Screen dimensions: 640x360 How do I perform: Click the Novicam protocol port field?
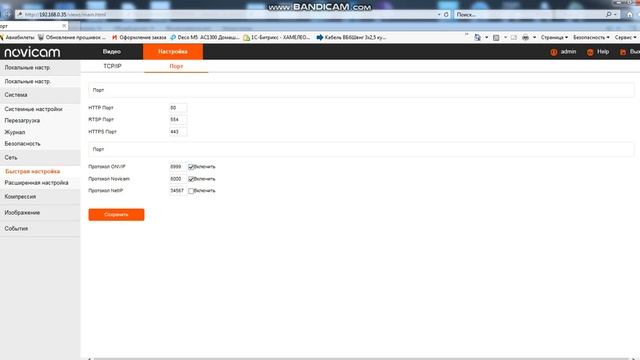tap(178, 179)
